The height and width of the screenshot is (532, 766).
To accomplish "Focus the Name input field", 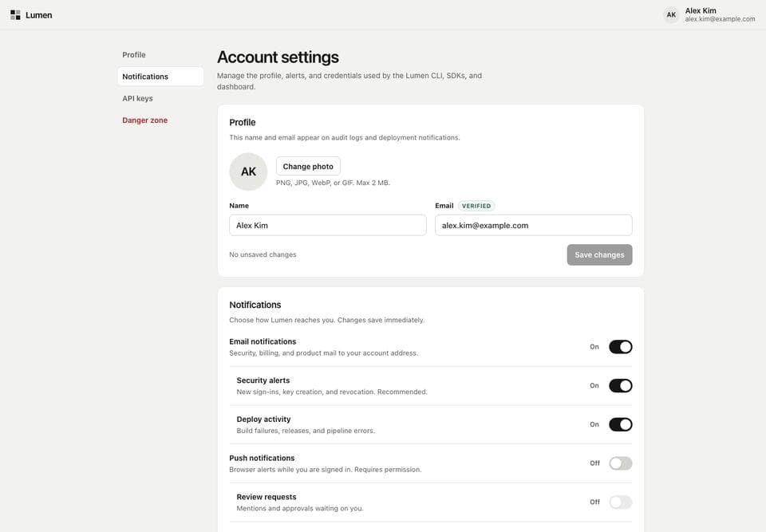I will tap(328, 225).
